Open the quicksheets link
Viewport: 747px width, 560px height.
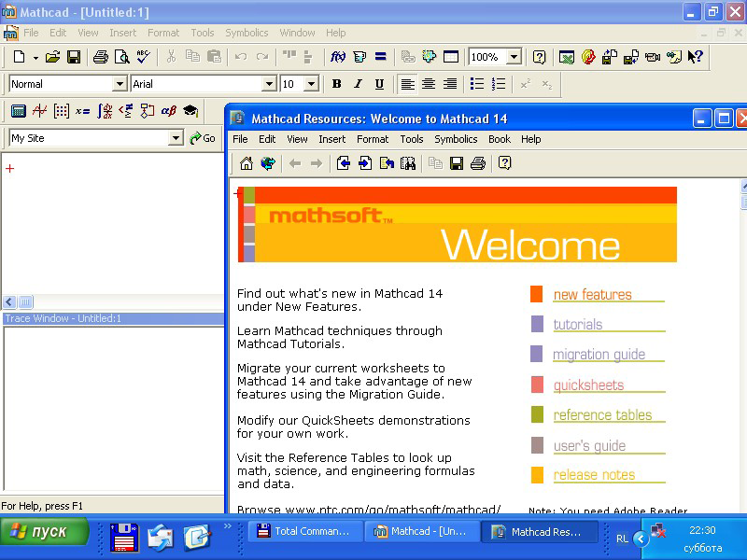tap(588, 385)
